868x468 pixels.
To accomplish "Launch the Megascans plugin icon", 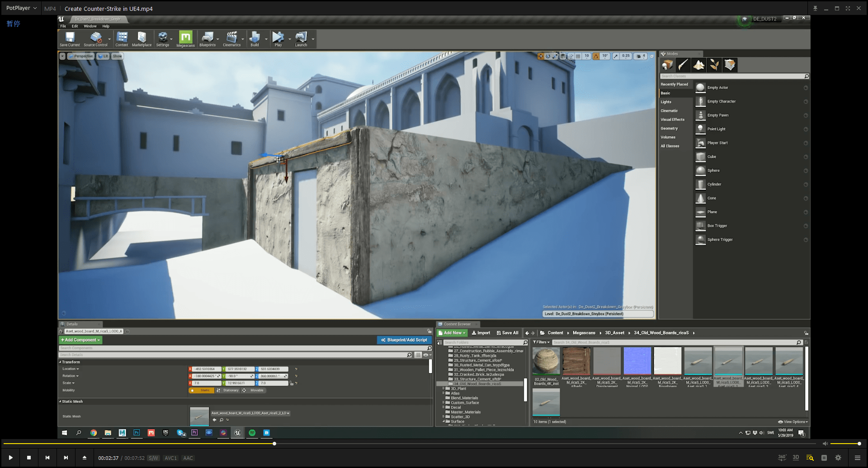I will pos(185,39).
